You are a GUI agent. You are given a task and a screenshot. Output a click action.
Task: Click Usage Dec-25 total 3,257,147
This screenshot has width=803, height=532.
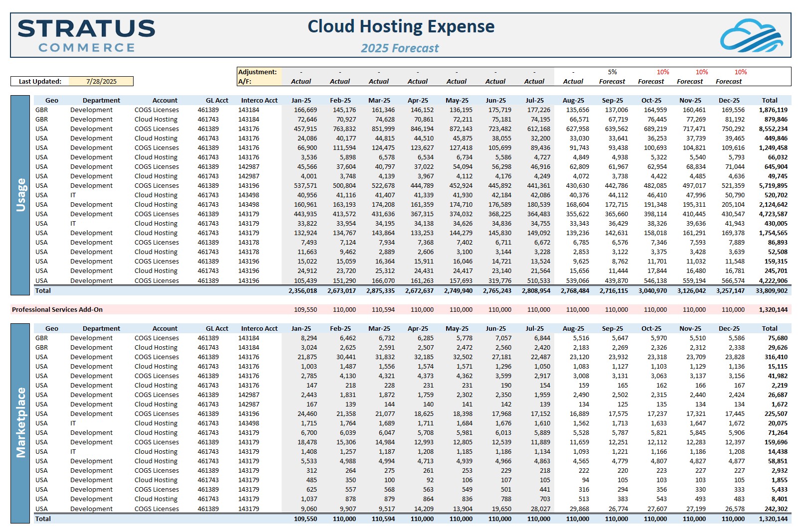coord(730,290)
